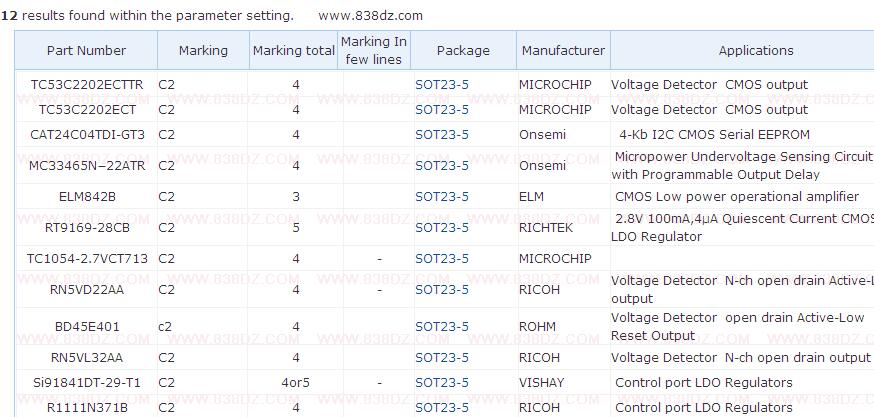Open SOT23-5 link for CAT24C04TDI-GT3

442,135
